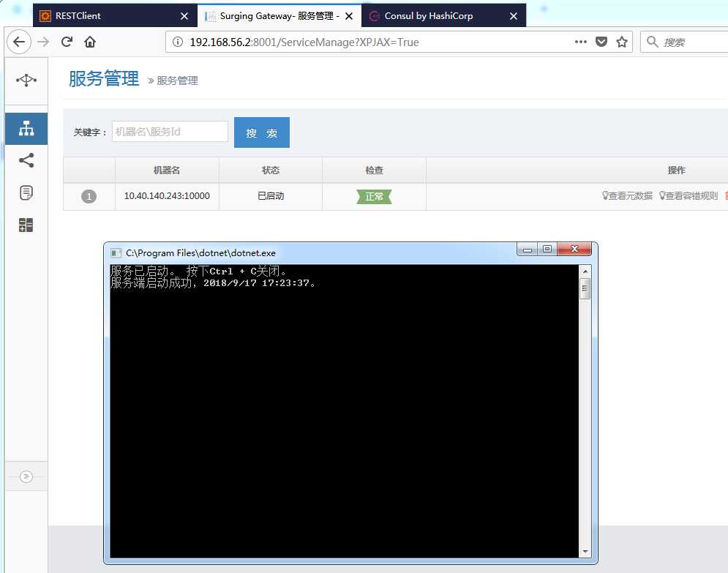Close the Surging Gateway tab

click(349, 16)
